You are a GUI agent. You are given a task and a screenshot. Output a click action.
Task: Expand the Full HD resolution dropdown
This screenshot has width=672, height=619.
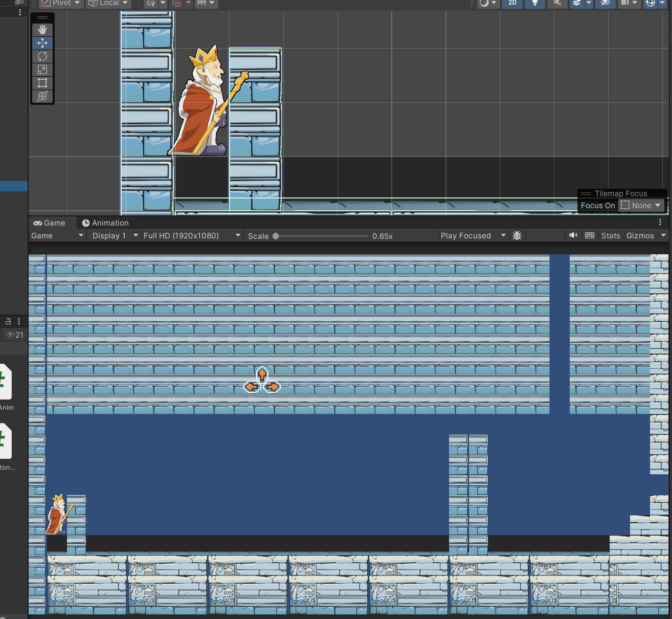coord(192,235)
